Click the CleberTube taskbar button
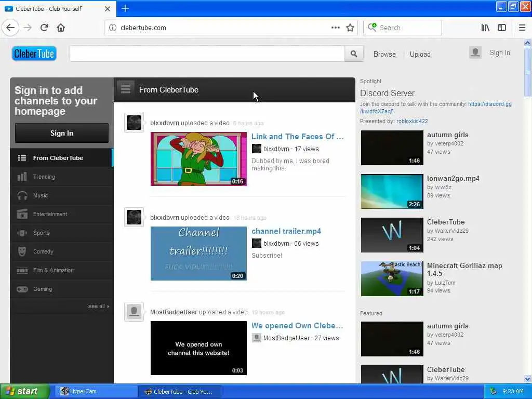 click(x=180, y=391)
